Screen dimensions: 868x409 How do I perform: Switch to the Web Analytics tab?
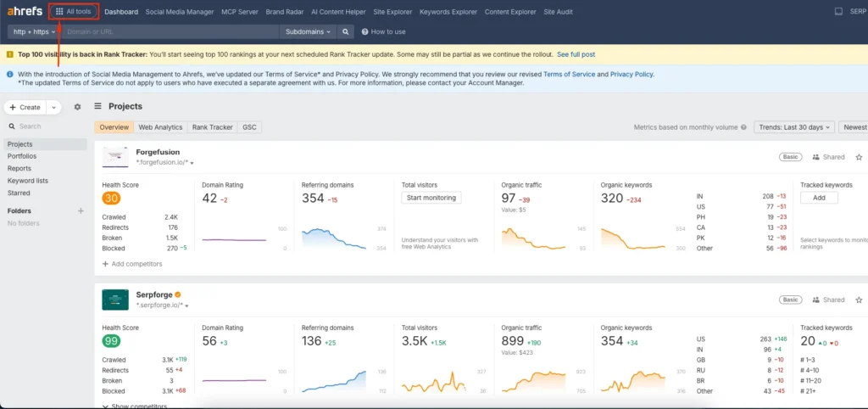(x=160, y=127)
